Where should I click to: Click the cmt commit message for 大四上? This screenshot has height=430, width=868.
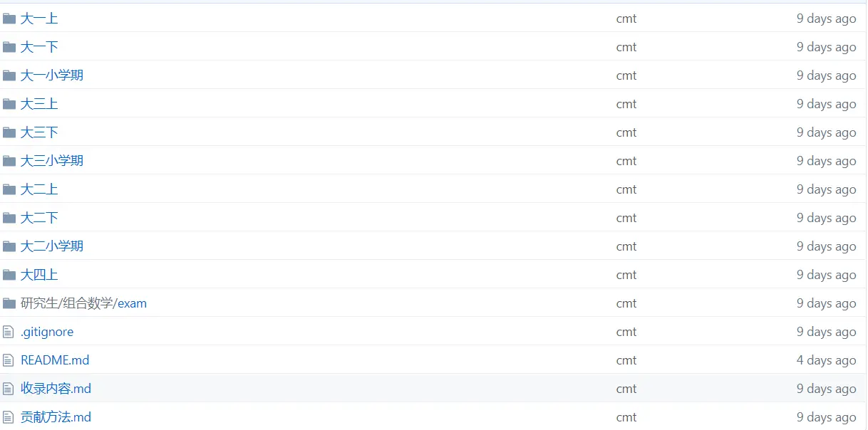[x=626, y=275]
